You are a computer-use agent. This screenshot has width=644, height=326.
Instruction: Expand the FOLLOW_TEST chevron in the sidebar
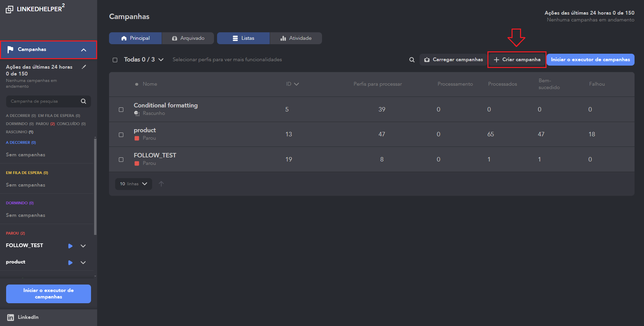[83, 246]
